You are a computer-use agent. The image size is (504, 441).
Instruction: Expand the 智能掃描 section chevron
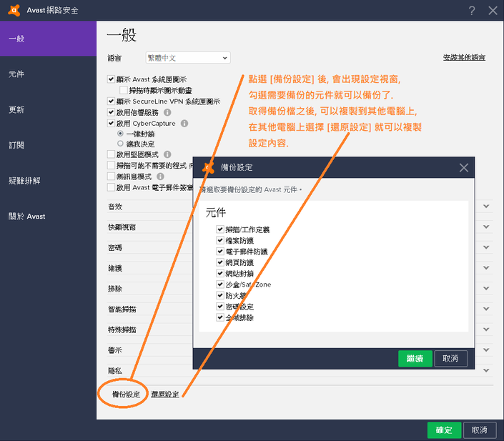[x=486, y=309]
